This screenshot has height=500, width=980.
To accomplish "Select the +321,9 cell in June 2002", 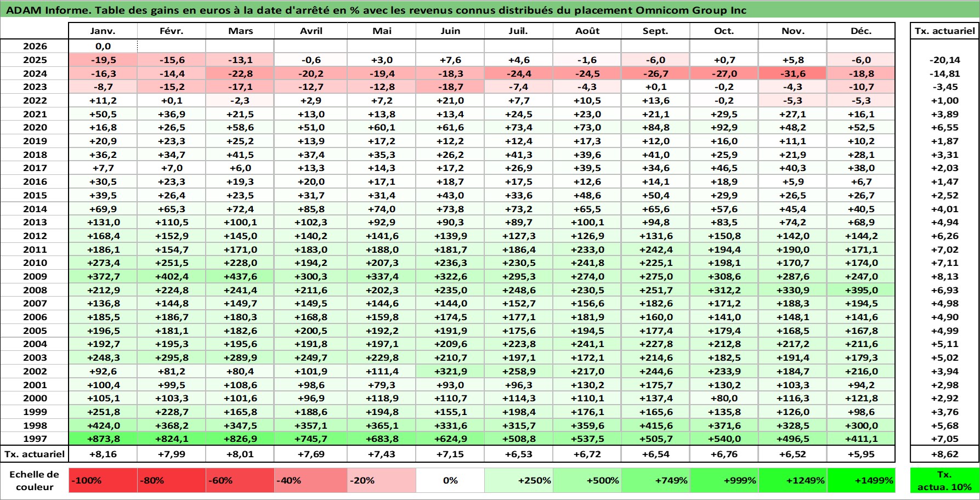I will pos(450,371).
